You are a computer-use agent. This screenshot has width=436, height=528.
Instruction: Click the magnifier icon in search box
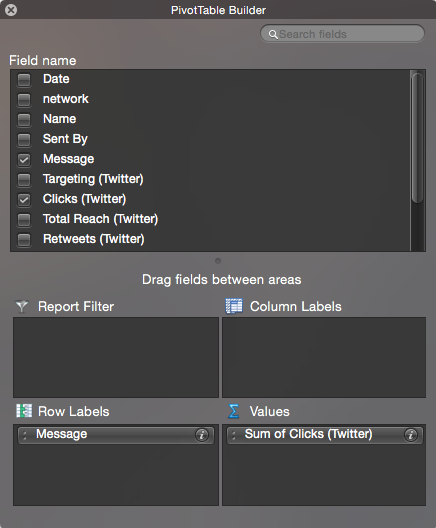point(273,34)
